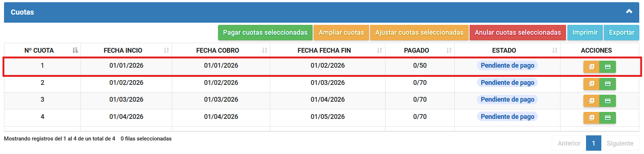Click orange add icon for cuota 4
The width and height of the screenshot is (644, 154).
591,118
